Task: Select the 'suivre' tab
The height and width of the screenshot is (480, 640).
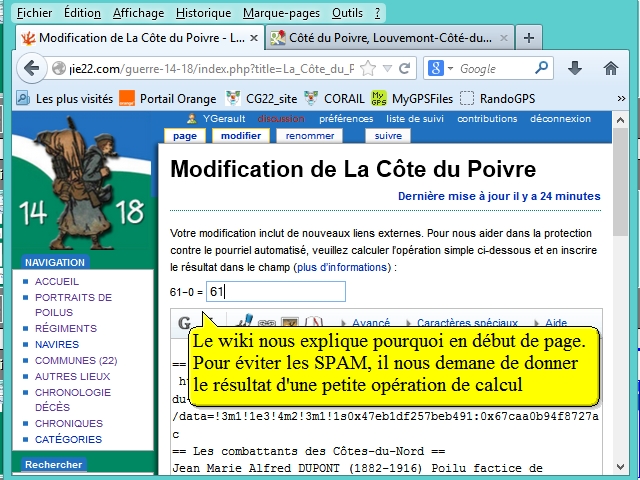Action: click(x=388, y=136)
